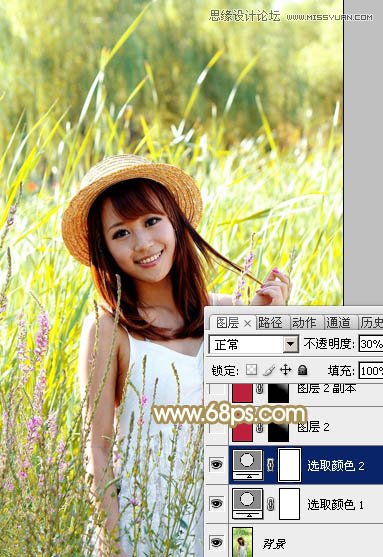Click the 填充 fill value field
Viewport: 383px width, 557px height.
pos(371,371)
